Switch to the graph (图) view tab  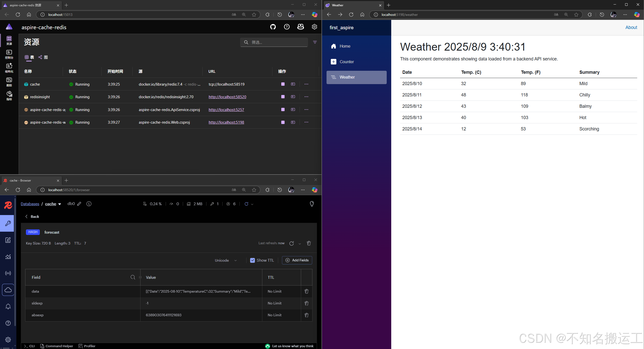coord(43,57)
